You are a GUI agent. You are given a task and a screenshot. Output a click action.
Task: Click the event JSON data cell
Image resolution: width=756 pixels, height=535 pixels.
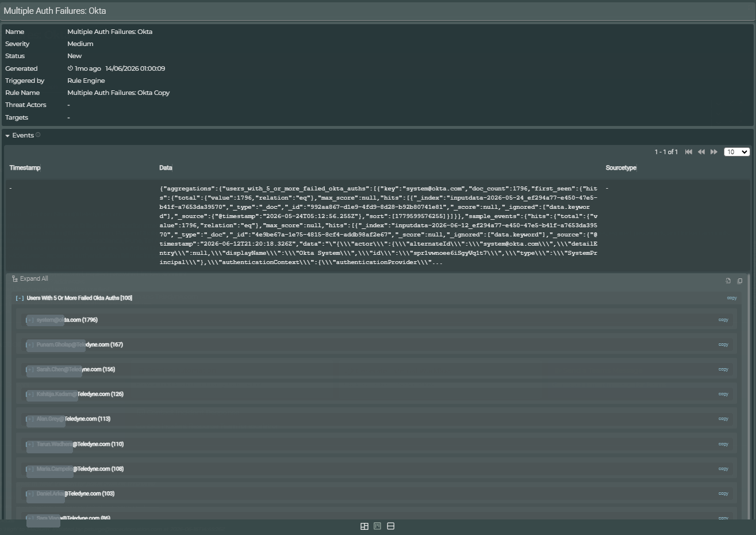click(x=378, y=226)
